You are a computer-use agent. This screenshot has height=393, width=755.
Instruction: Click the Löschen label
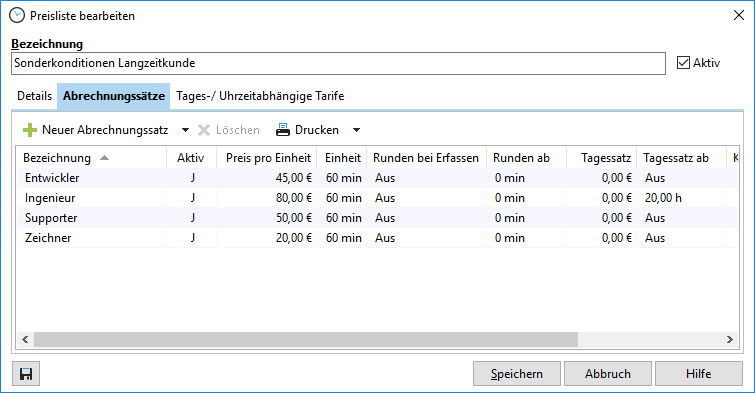(x=237, y=130)
